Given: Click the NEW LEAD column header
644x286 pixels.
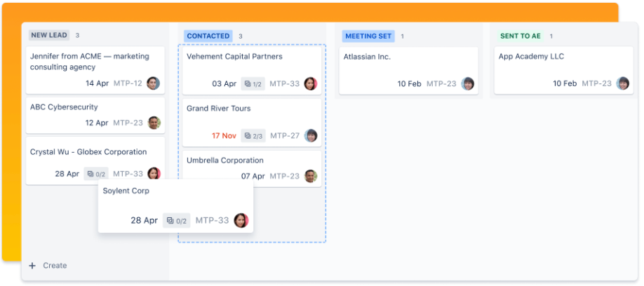Looking at the screenshot, I should (x=49, y=35).
